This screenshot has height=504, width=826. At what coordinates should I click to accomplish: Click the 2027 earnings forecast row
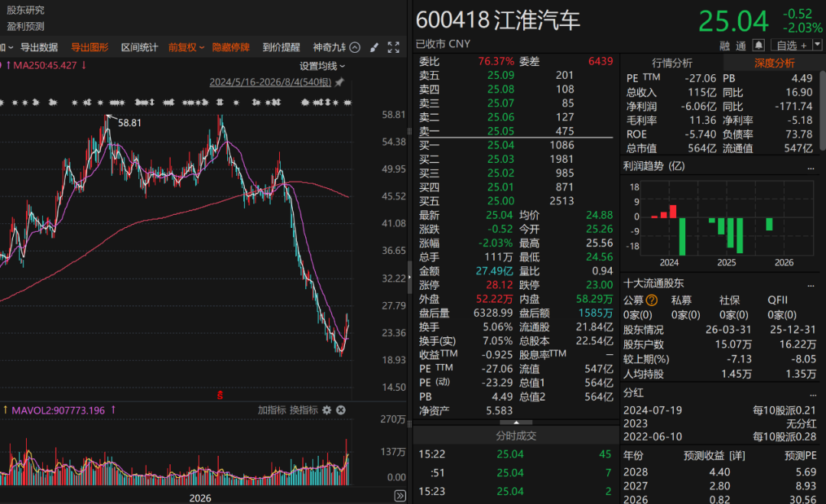pyautogui.click(x=720, y=486)
